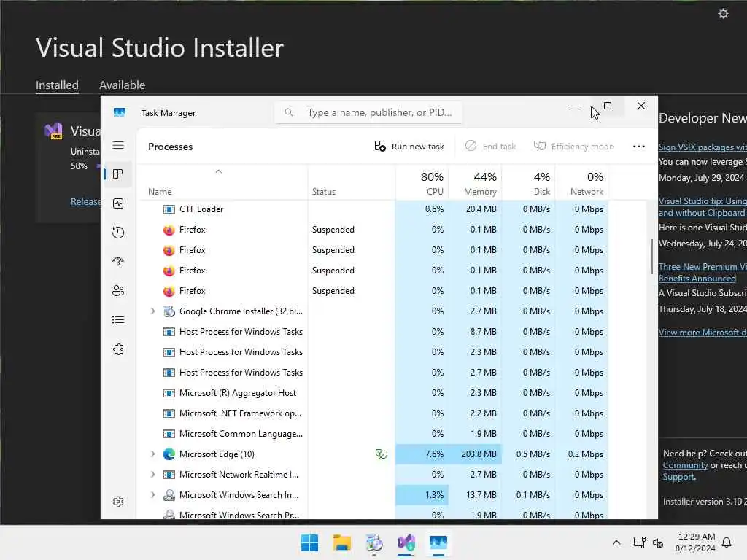This screenshot has width=747, height=560.
Task: Open Startup apps icon in sidebar
Action: click(118, 262)
